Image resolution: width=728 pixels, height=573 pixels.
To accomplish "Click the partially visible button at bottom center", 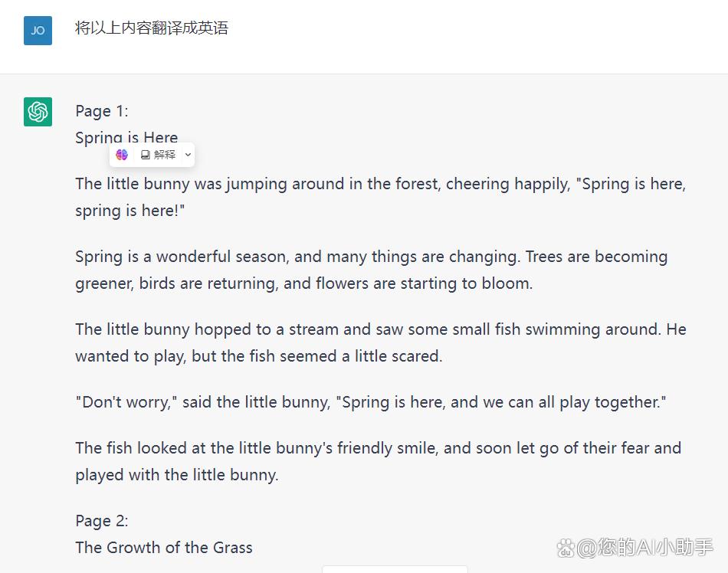I will tap(395, 569).
